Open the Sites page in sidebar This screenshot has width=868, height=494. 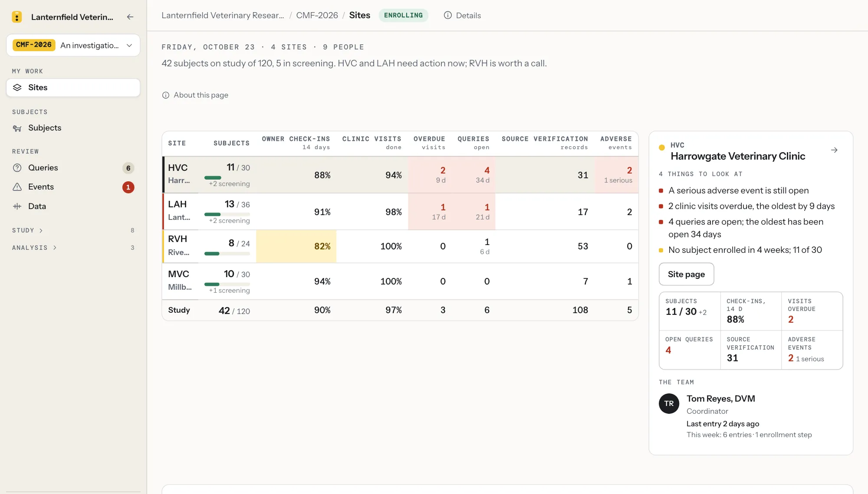coord(73,88)
